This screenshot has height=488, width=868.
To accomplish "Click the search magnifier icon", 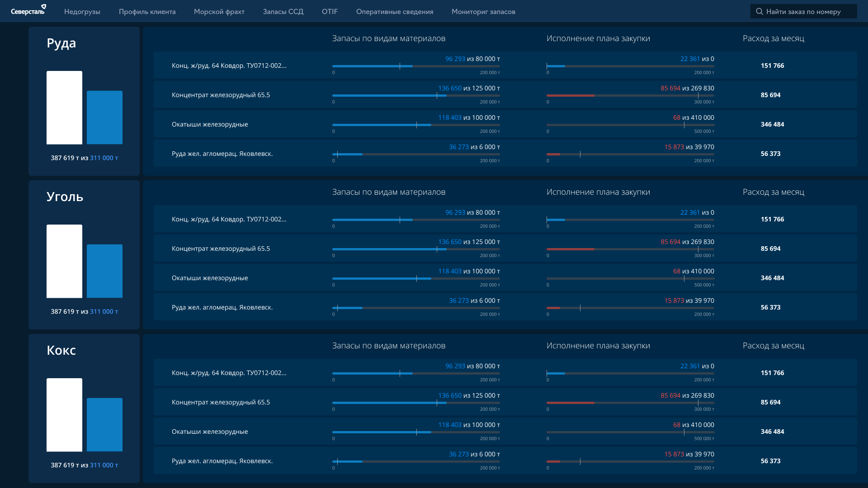I will click(x=759, y=11).
